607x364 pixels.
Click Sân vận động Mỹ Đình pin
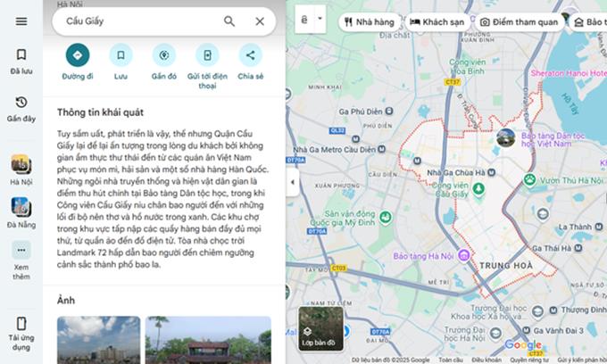click(x=386, y=218)
